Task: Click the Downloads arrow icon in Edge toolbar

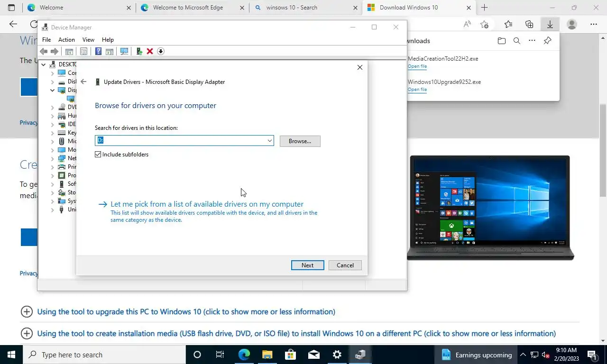Action: pyautogui.click(x=550, y=24)
